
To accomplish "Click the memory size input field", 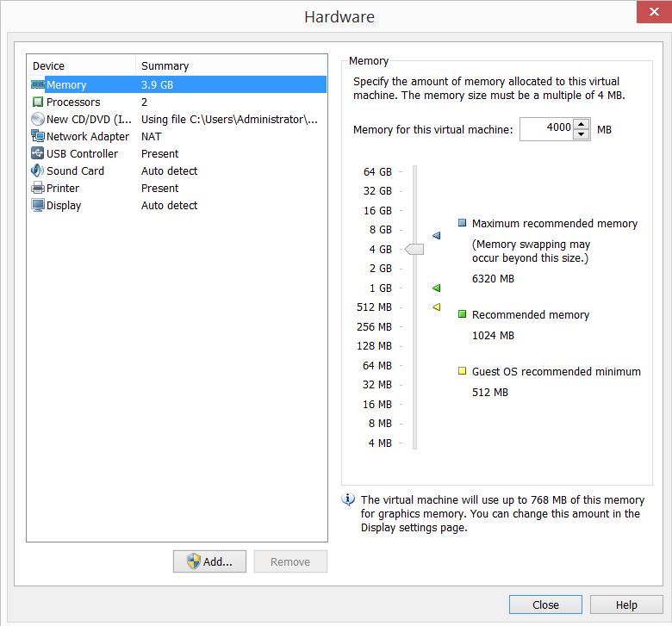I will click(x=546, y=128).
